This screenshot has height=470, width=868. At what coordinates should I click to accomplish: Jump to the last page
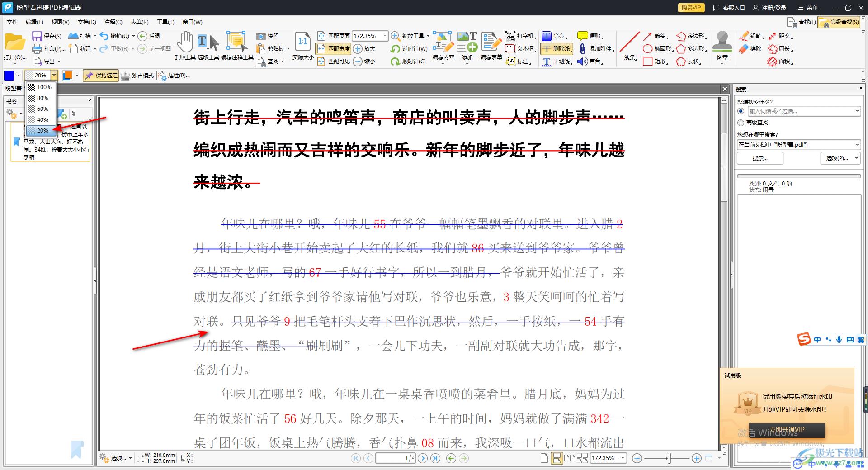[435, 458]
